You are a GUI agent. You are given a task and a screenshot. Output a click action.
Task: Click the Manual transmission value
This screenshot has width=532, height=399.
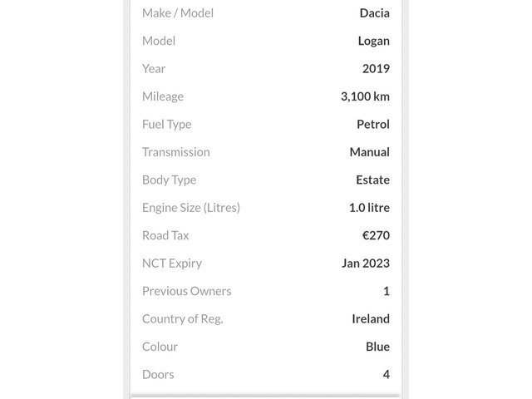click(x=369, y=152)
